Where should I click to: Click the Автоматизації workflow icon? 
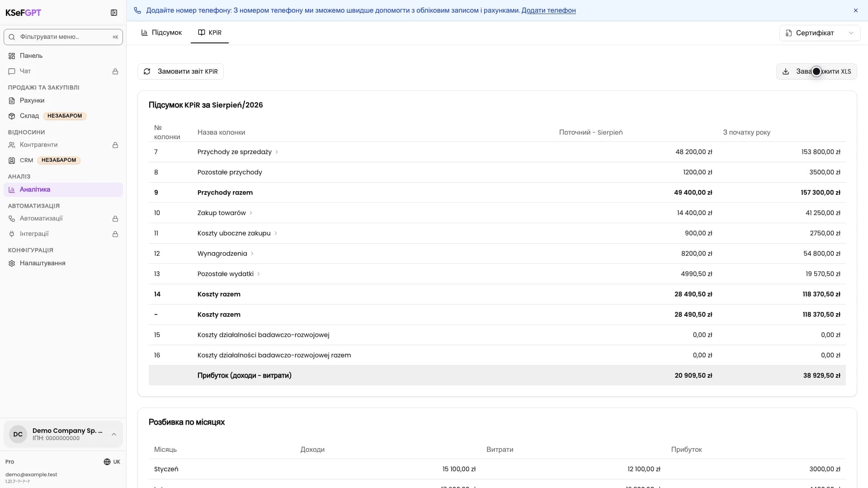12,219
